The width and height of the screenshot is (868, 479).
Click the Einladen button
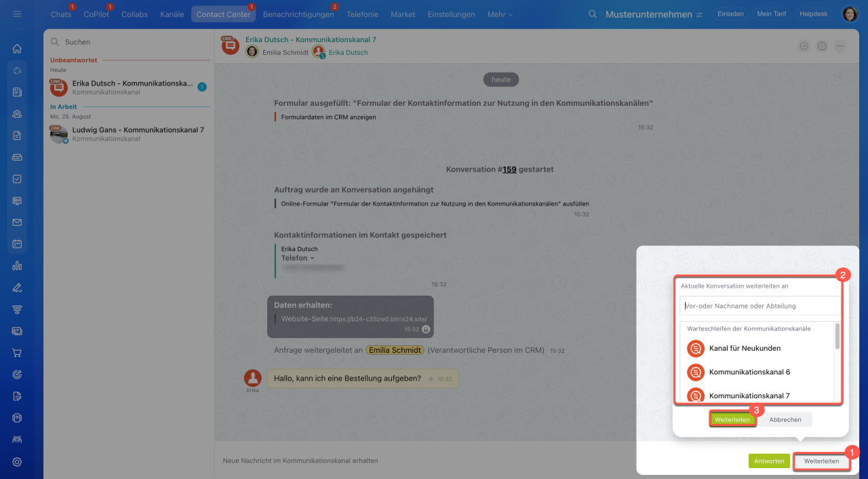(x=730, y=14)
